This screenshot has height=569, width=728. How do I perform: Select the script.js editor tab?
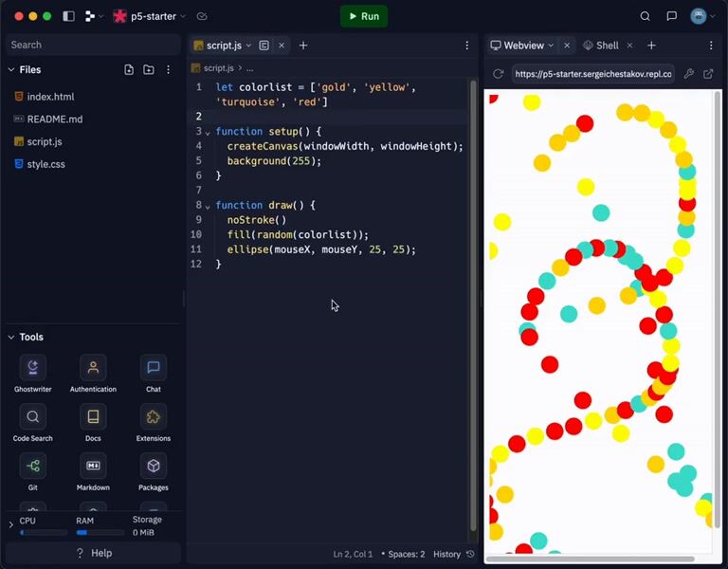click(224, 46)
